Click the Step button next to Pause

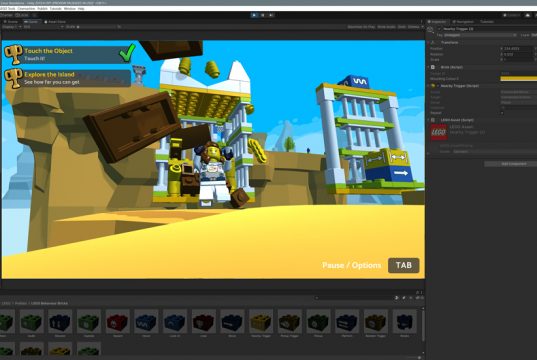coord(271,15)
